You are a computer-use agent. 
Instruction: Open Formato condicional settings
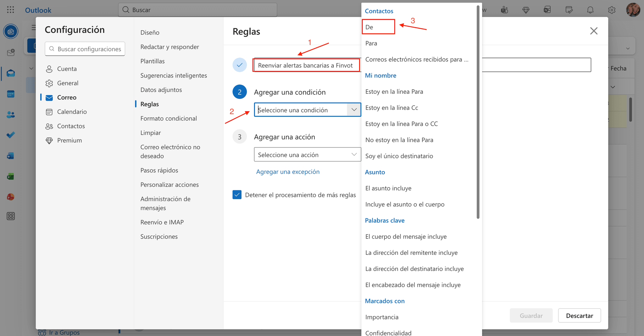(169, 118)
